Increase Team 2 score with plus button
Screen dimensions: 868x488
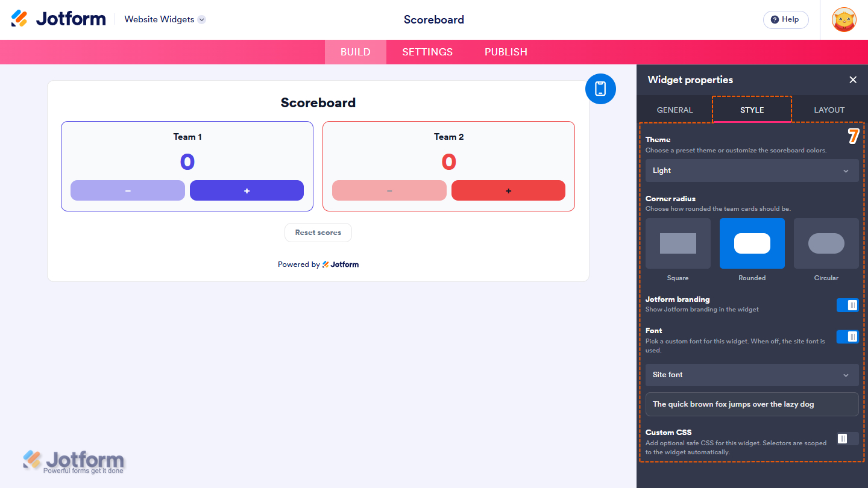[508, 190]
